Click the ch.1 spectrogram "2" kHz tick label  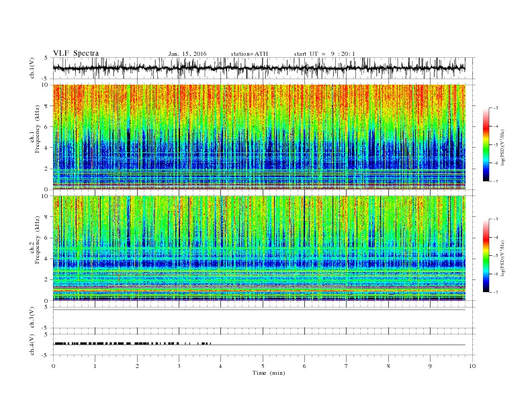(46, 169)
